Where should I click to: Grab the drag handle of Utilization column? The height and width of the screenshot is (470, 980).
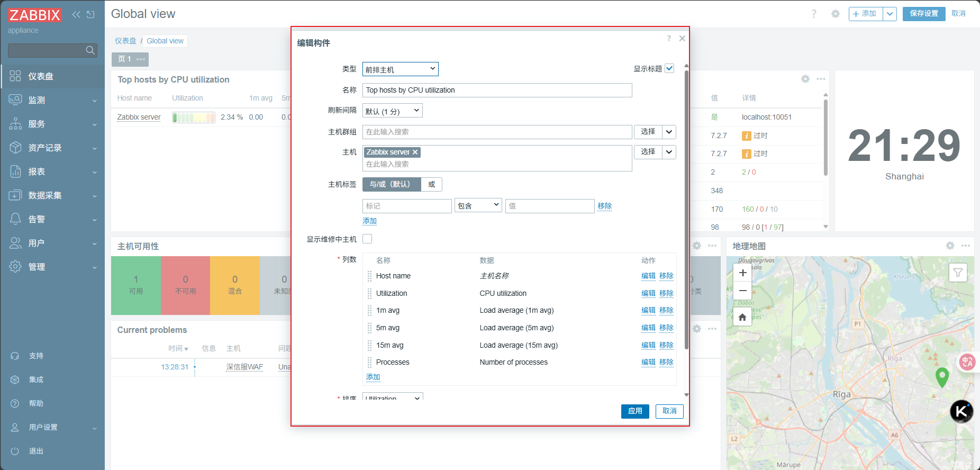[369, 293]
